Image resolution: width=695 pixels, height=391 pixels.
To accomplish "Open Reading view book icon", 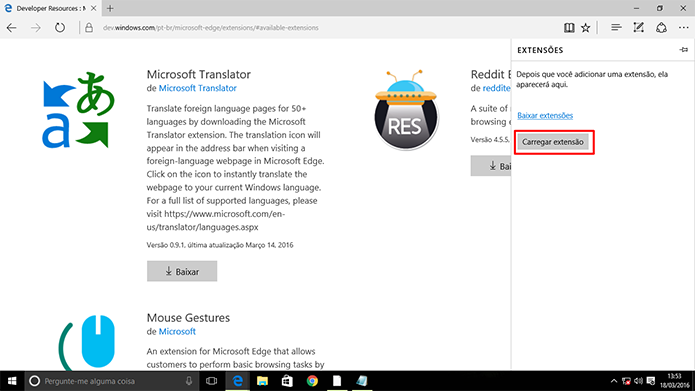I will (x=569, y=28).
